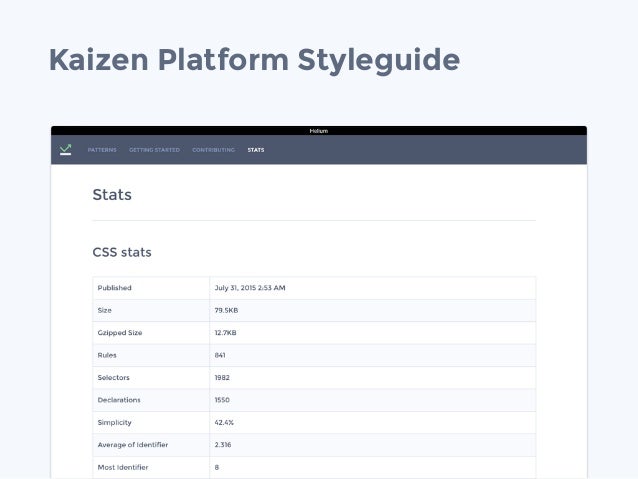Click the Kaizen Platform Styleguide title
The height and width of the screenshot is (479, 638).
[255, 60]
